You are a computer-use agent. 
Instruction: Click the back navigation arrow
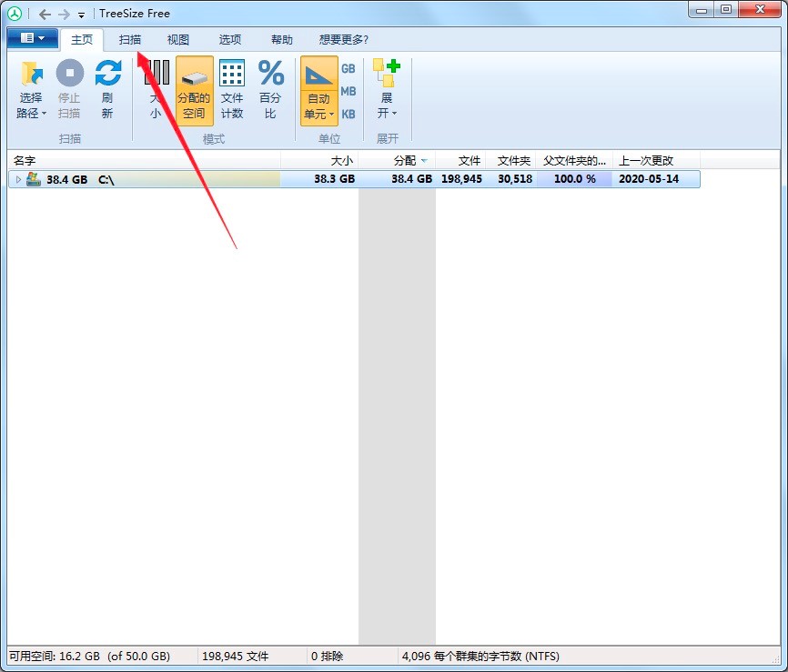click(x=45, y=14)
